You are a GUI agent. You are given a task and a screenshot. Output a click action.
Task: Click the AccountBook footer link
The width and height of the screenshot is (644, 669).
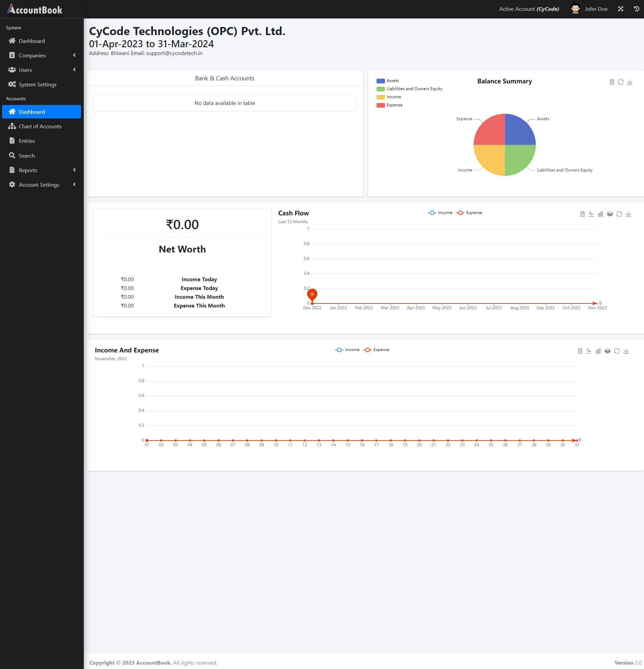(x=154, y=663)
